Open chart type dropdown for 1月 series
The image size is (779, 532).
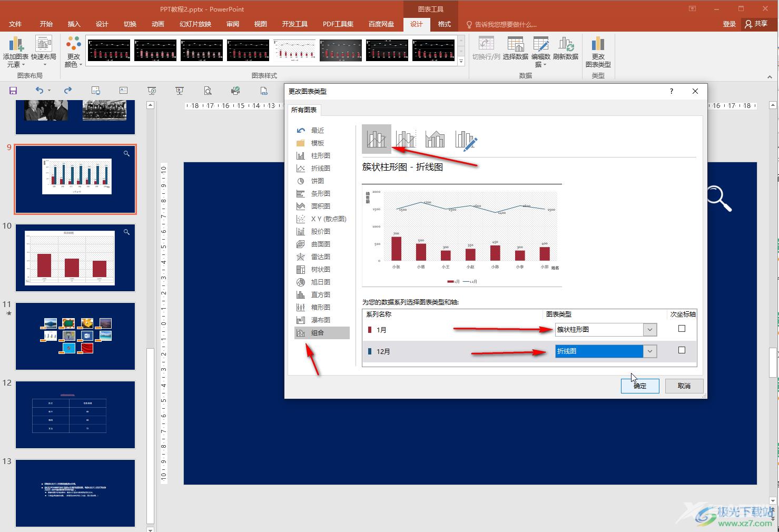click(x=650, y=330)
